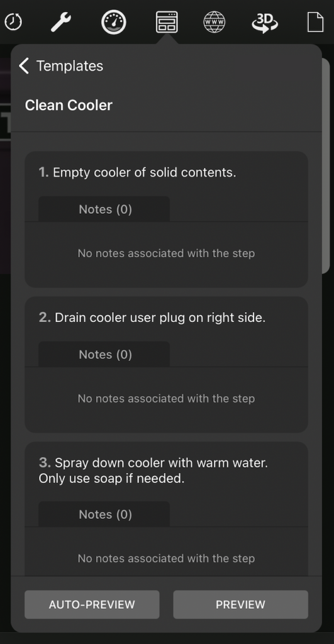Open the templates layout icon
Viewport: 334px width, 644px height.
pyautogui.click(x=167, y=22)
